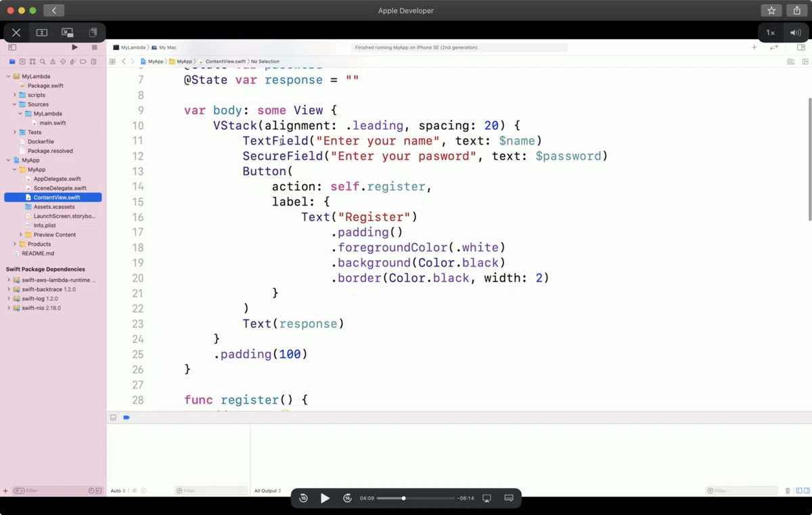Expand the Preview Content folder
This screenshot has width=812, height=515.
click(x=20, y=235)
